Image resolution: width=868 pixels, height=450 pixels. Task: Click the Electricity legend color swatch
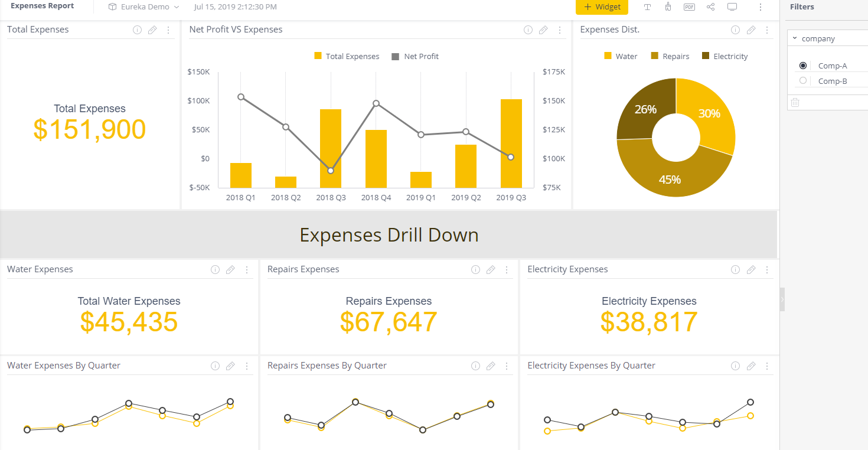(x=705, y=56)
